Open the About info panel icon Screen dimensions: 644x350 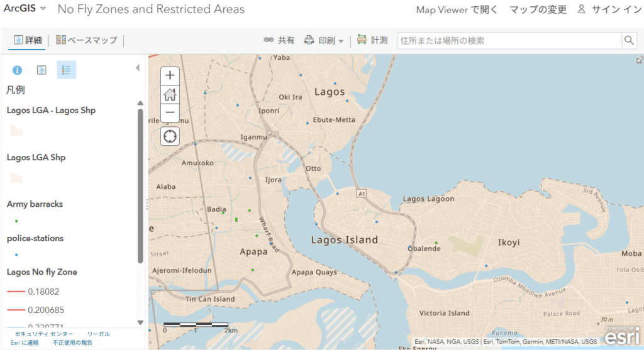coord(18,70)
